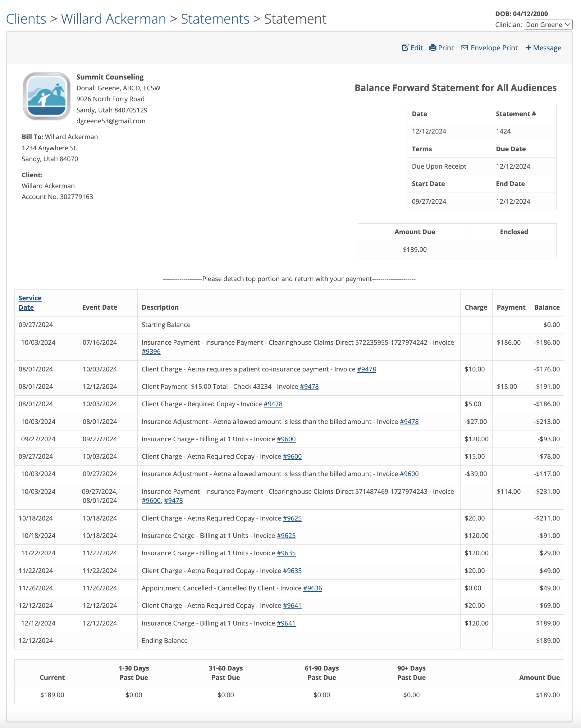Open invoice #9600 in 09/27 Insurance Charge row

[286, 439]
